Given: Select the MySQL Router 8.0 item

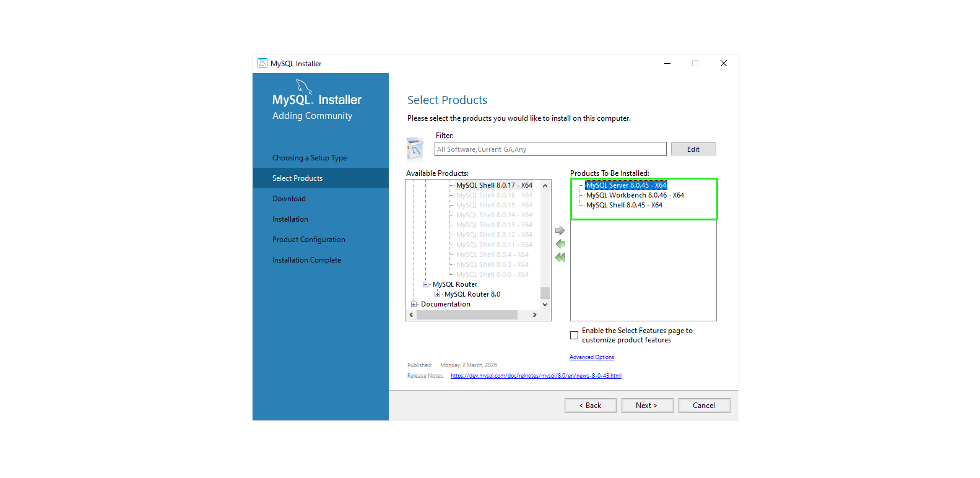Looking at the screenshot, I should tap(472, 294).
